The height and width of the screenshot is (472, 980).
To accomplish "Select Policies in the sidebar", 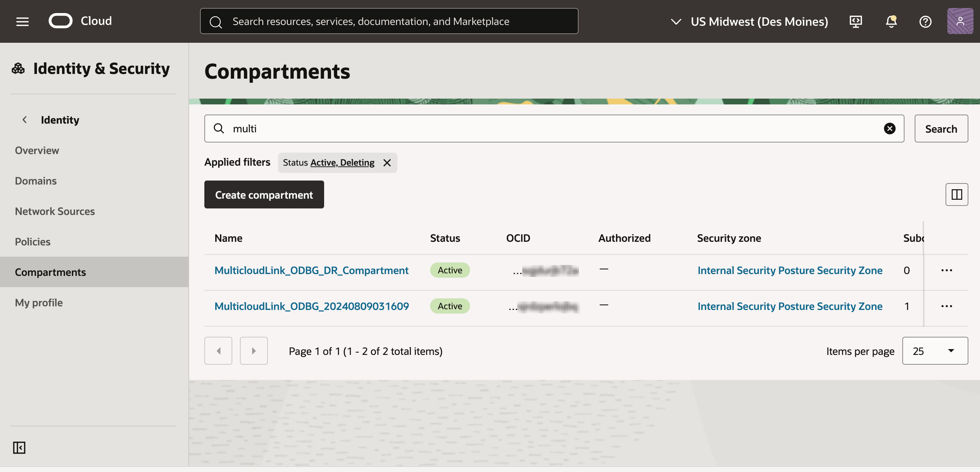I will pyautogui.click(x=33, y=241).
